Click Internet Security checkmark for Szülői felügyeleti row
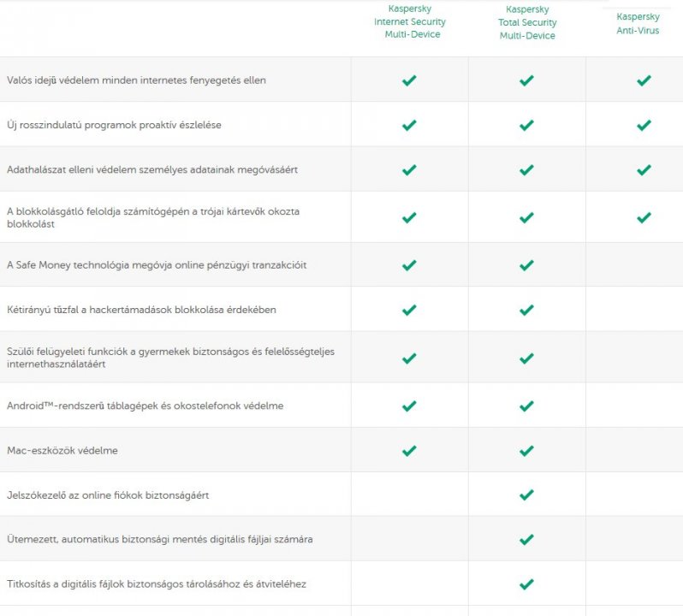 [409, 358]
